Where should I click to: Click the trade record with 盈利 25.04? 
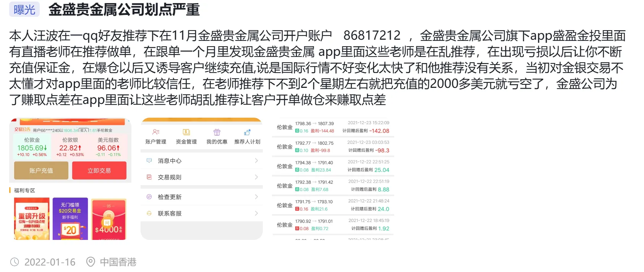pyautogui.click(x=333, y=166)
